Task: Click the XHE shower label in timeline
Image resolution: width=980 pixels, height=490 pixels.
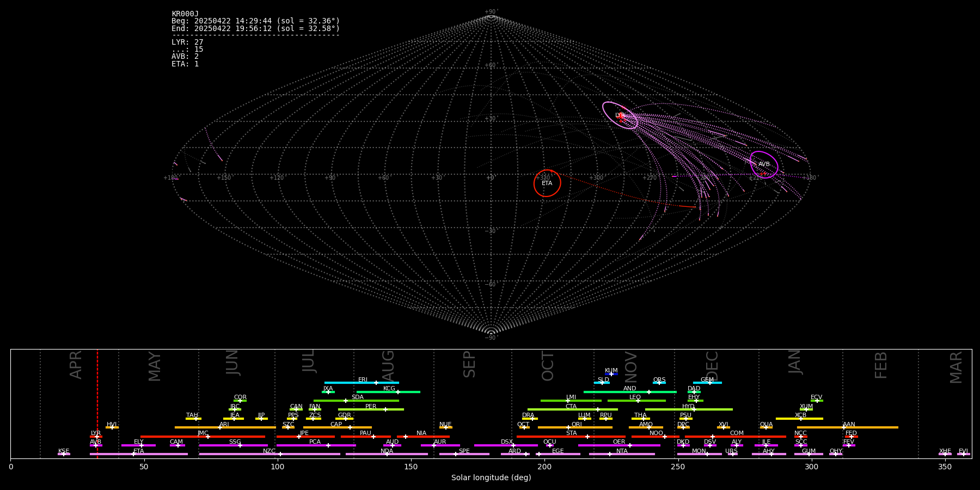Action: pyautogui.click(x=945, y=451)
